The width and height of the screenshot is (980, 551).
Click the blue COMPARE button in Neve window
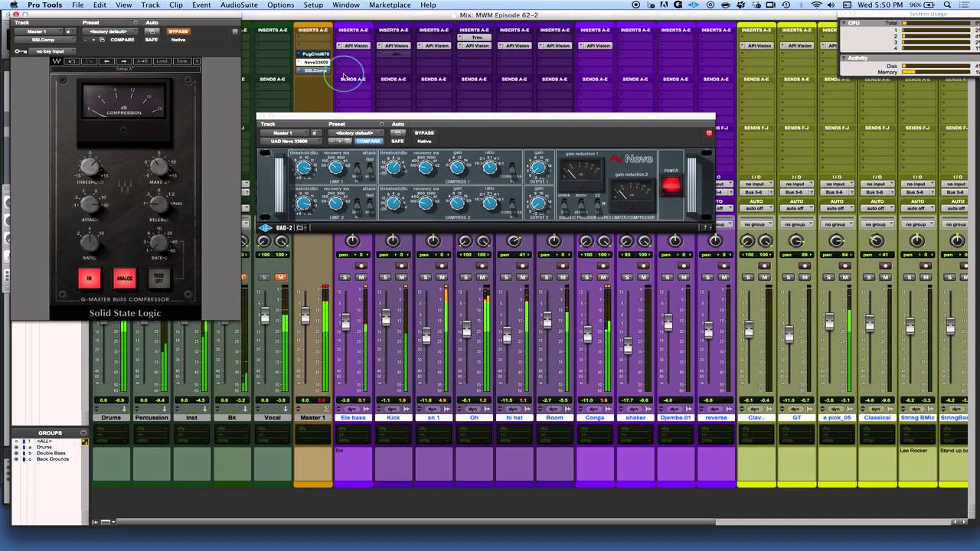pyautogui.click(x=368, y=141)
